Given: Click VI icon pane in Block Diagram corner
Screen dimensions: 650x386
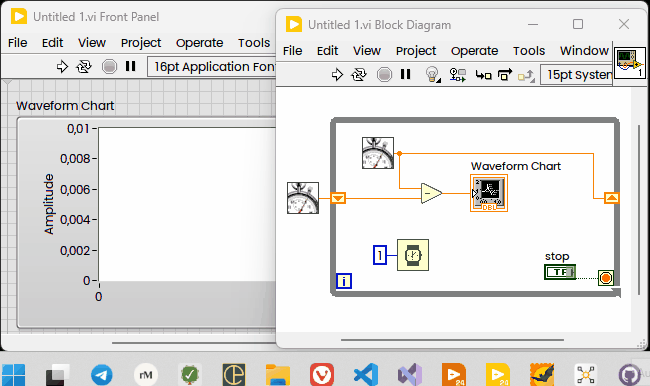Looking at the screenshot, I should click(x=629, y=62).
